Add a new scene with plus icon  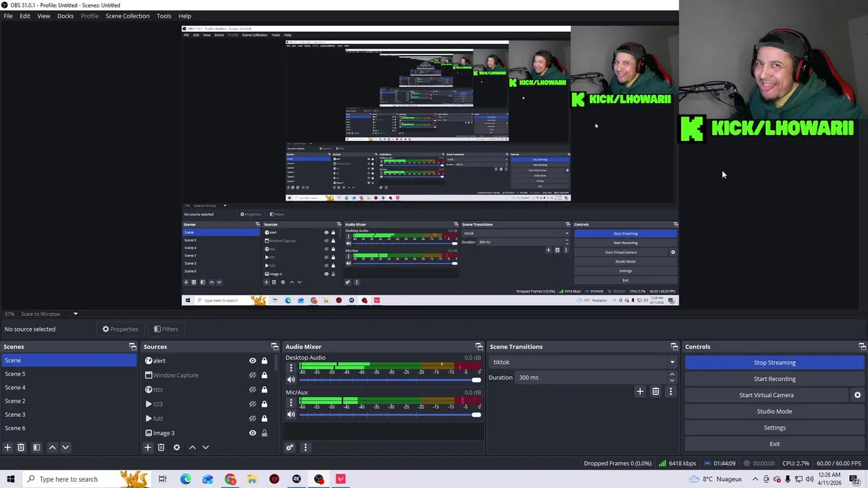tap(7, 447)
